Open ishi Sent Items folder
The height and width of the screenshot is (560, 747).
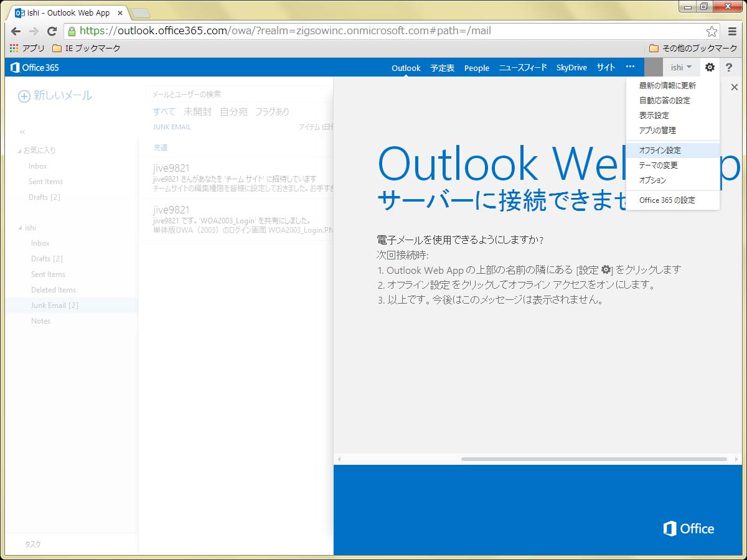coord(48,274)
